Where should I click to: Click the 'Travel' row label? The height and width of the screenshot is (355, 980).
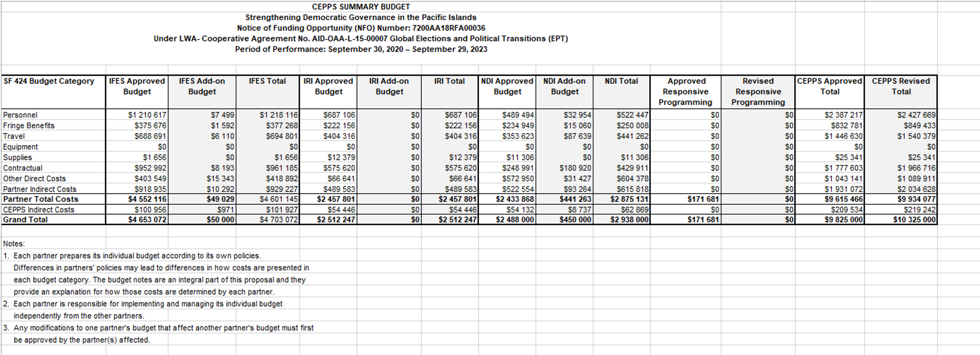click(14, 136)
